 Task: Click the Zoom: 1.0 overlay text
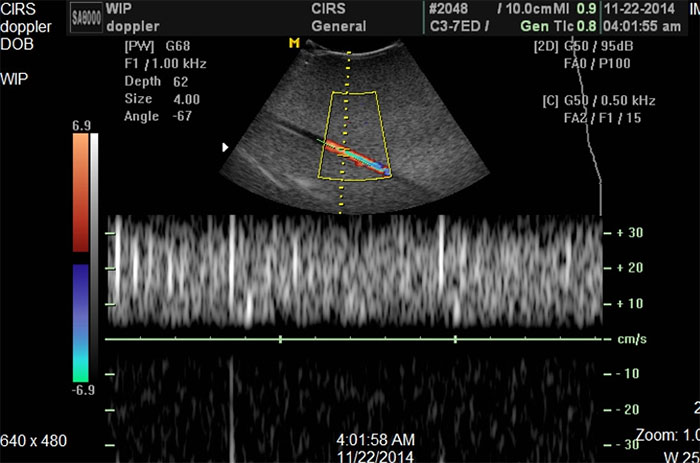[x=668, y=435]
